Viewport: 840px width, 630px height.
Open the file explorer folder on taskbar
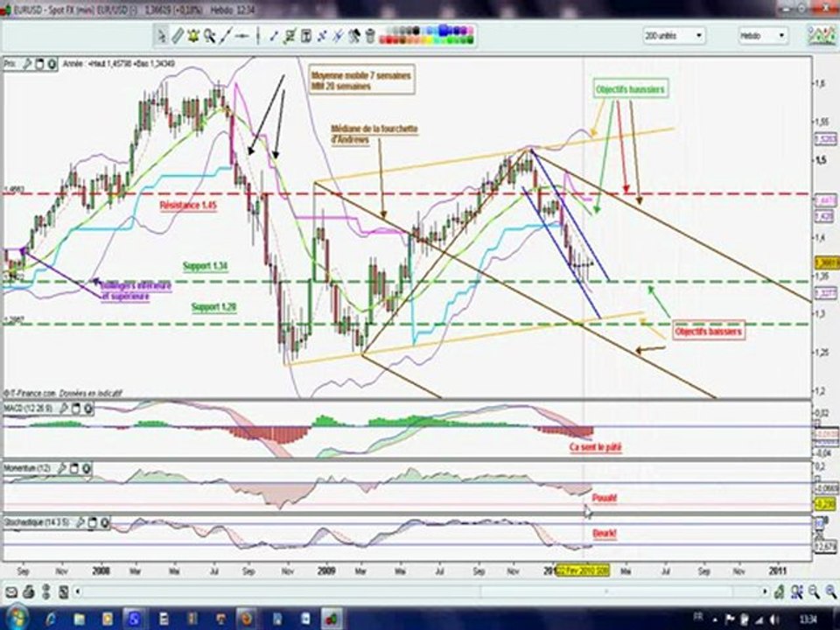pyautogui.click(x=80, y=619)
